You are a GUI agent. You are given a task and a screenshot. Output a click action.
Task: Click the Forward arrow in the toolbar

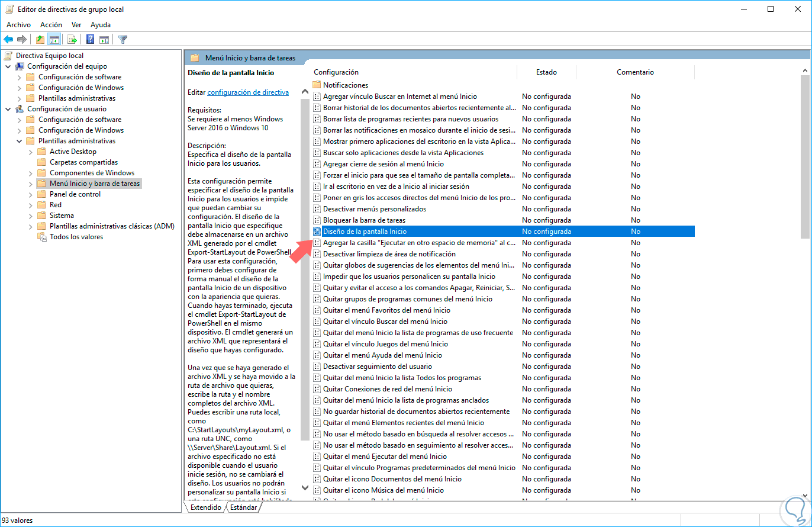pos(22,40)
